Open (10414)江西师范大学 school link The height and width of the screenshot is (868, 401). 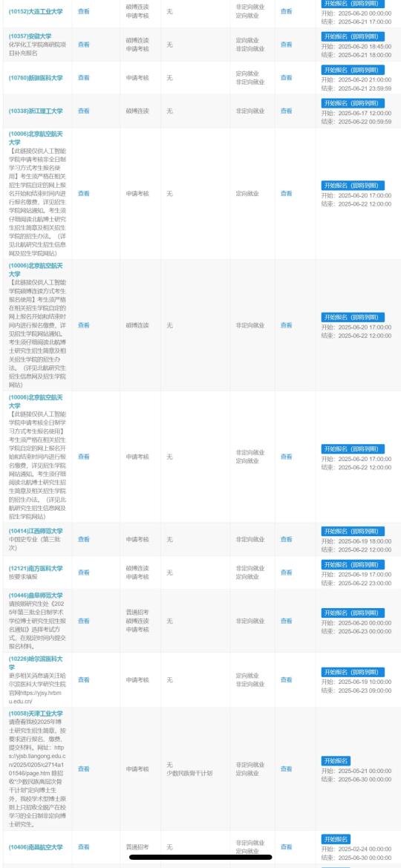(36, 531)
